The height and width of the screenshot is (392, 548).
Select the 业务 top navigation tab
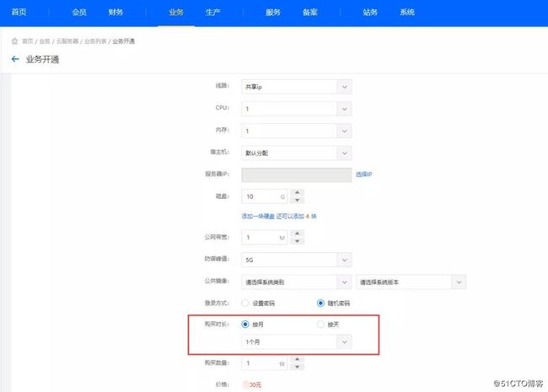(176, 13)
